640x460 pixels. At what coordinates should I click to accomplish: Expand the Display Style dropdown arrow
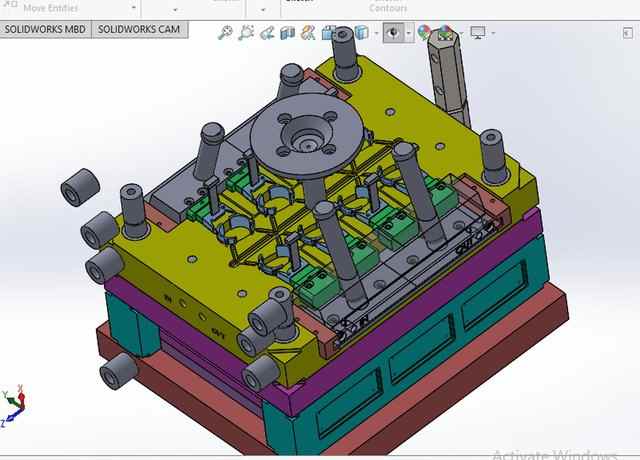pos(376,33)
